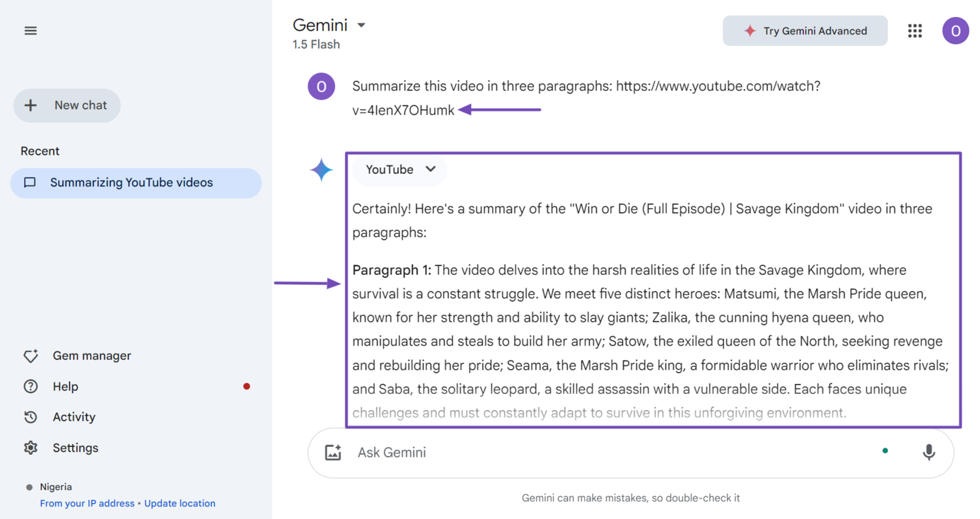Click the microphone voice input icon
This screenshot has height=519, width=980.
tap(928, 453)
